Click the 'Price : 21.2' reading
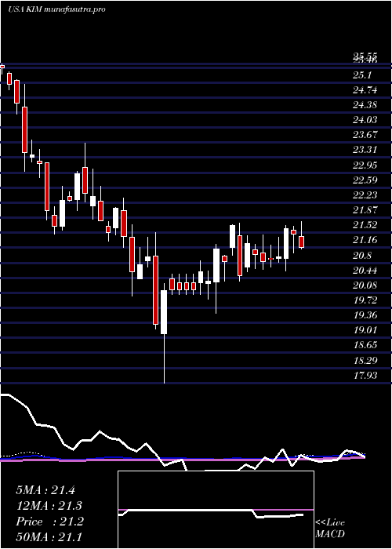 point(49,522)
